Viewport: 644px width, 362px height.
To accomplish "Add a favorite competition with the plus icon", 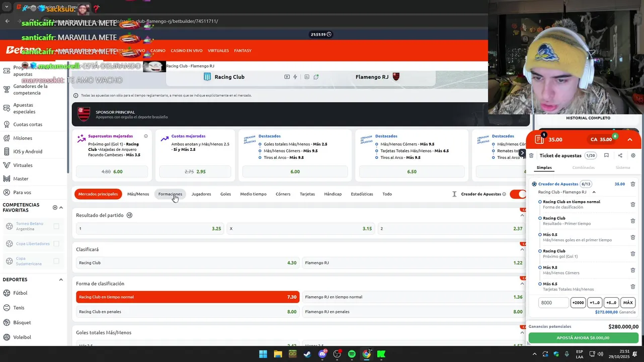I will tap(55, 208).
